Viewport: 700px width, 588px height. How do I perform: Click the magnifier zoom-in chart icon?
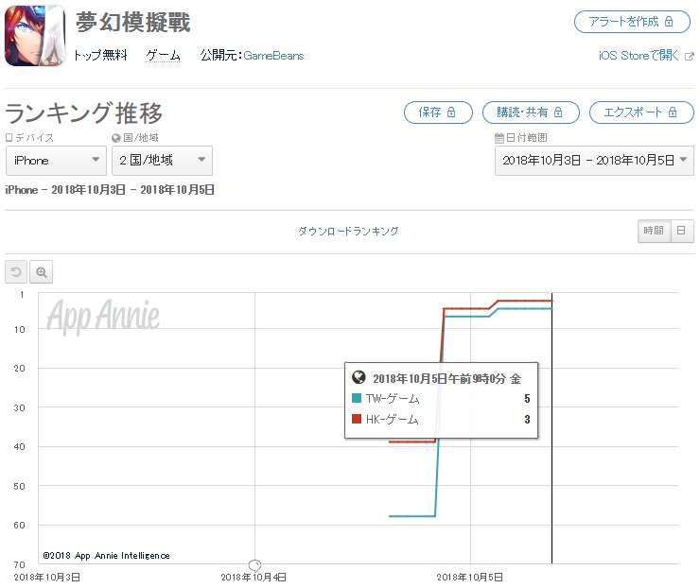click(x=42, y=271)
